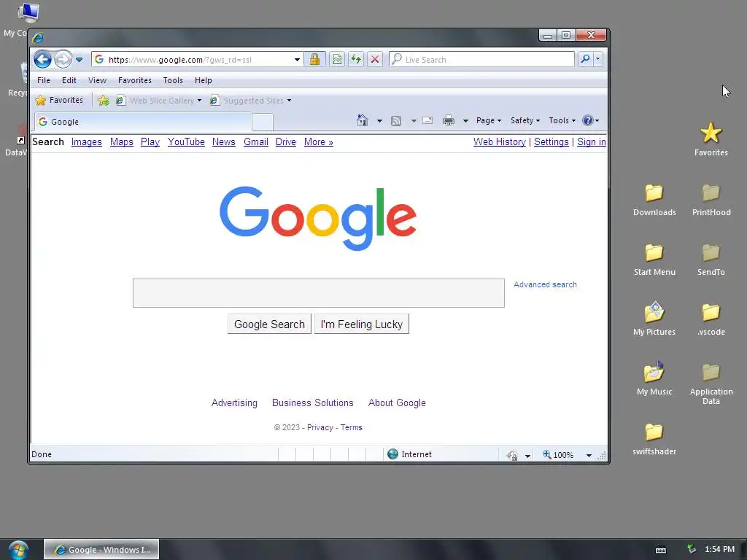The width and height of the screenshot is (747, 560).
Task: Open the View menu
Action: (97, 80)
